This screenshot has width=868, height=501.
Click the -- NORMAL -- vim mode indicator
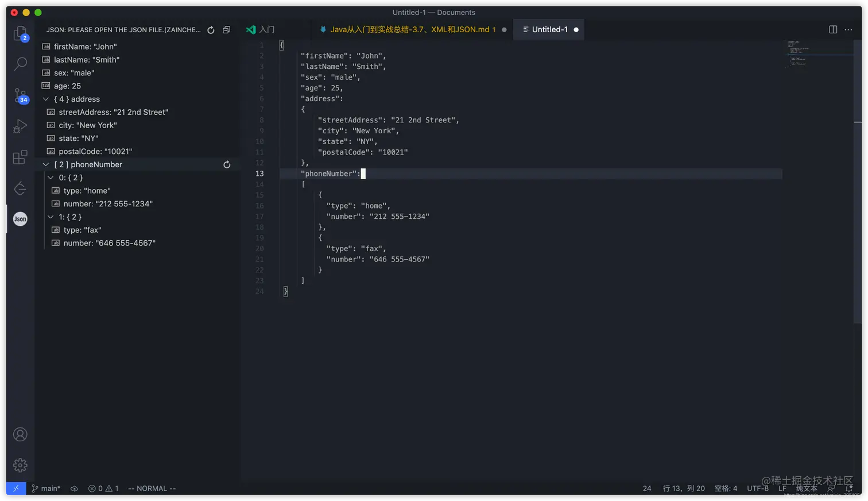coord(152,488)
